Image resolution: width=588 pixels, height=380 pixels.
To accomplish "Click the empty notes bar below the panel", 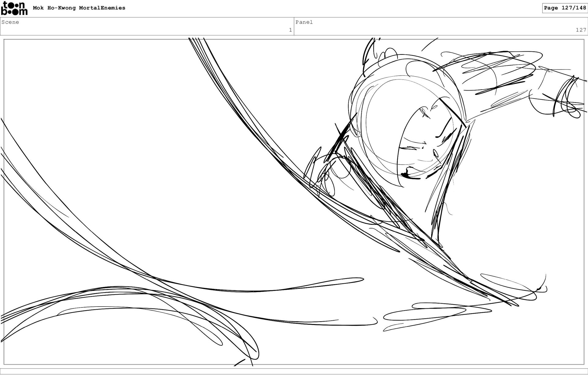I will 294,371.
